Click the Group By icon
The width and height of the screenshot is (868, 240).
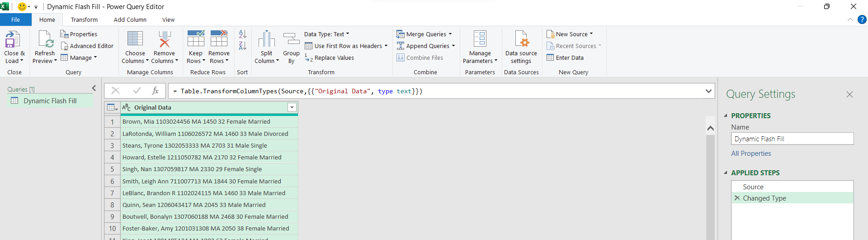(291, 39)
